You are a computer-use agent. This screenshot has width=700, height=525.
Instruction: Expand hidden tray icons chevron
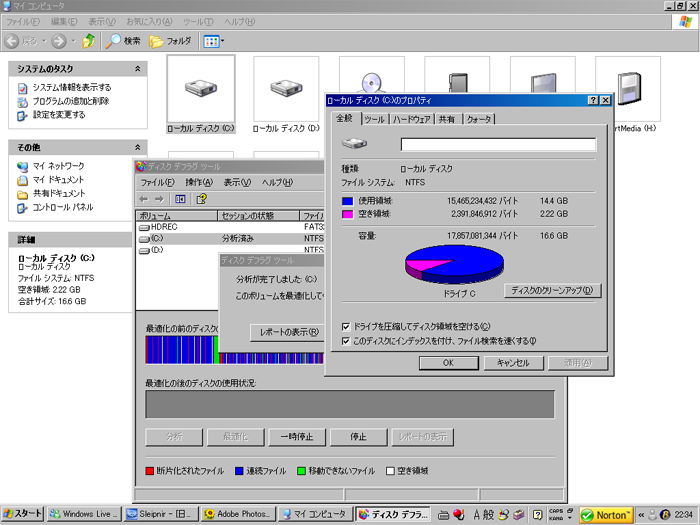pos(641,515)
